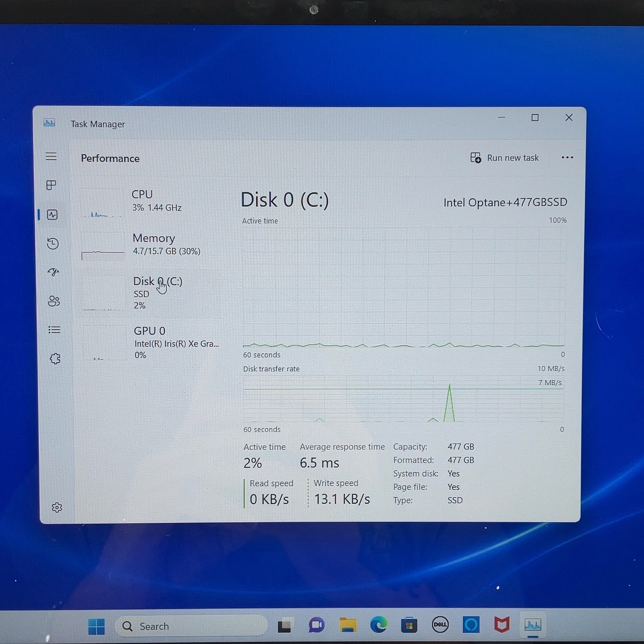644x644 pixels.
Task: Open Task View from the taskbar
Action: 284,626
